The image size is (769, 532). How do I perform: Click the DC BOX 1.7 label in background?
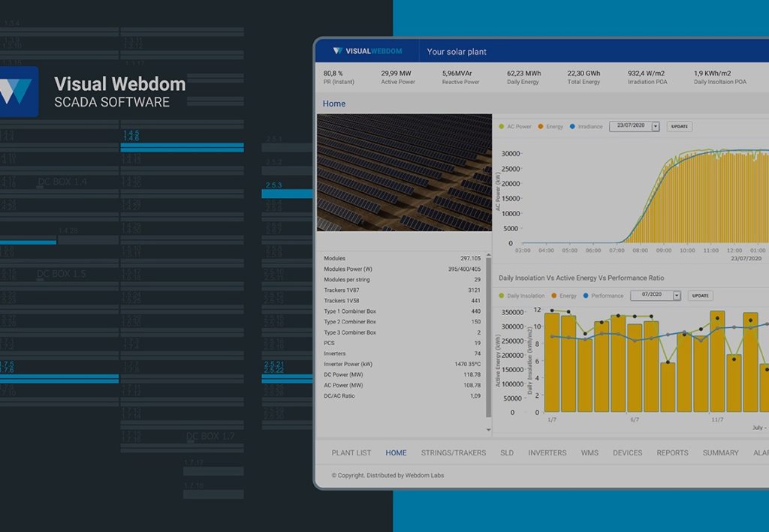point(210,437)
